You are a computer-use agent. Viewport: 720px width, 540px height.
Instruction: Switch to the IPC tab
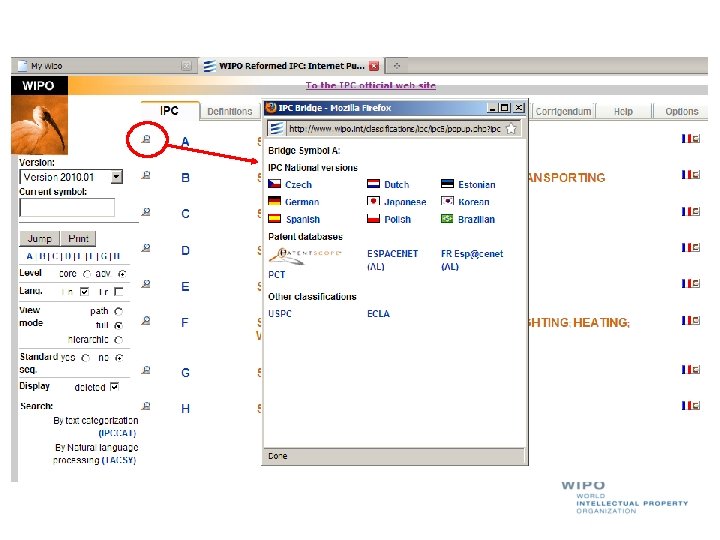(x=169, y=111)
